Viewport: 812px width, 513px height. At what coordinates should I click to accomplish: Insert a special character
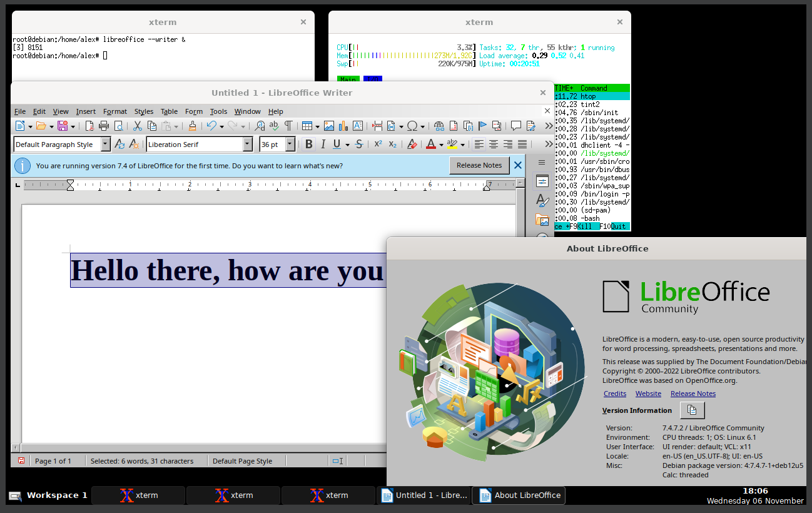414,126
